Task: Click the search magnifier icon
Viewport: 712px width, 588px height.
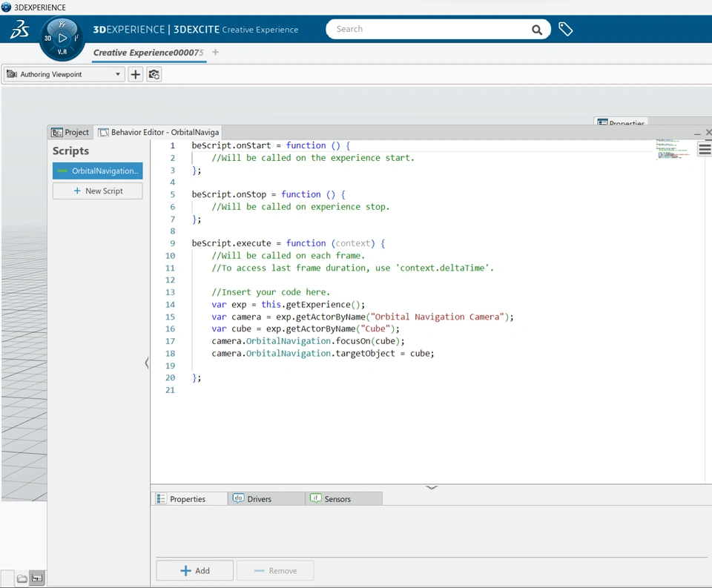Action: [x=536, y=30]
